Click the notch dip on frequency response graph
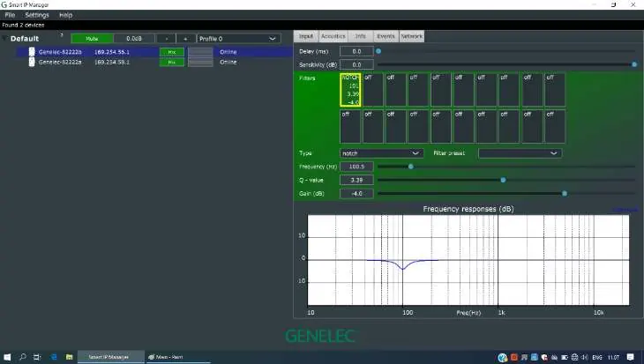This screenshot has height=364, width=644. [402, 269]
